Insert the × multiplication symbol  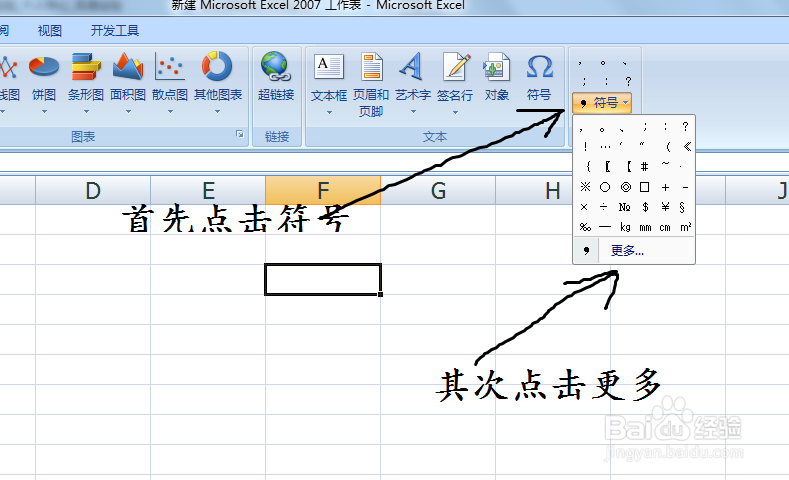tap(584, 207)
